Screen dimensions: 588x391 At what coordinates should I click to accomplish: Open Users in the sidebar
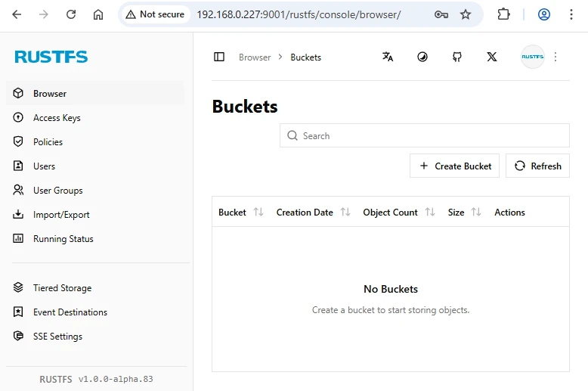(x=95, y=166)
